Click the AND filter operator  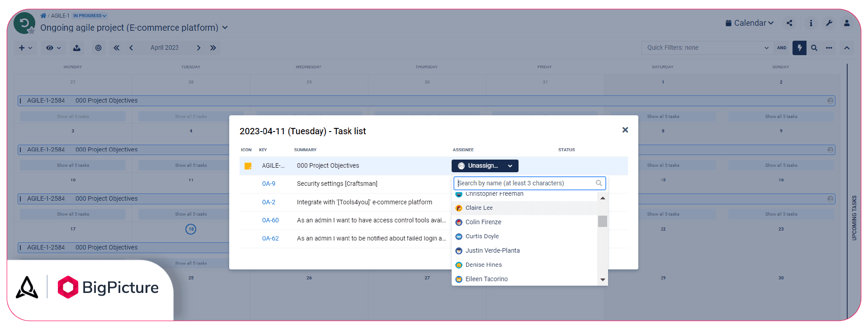(x=782, y=48)
